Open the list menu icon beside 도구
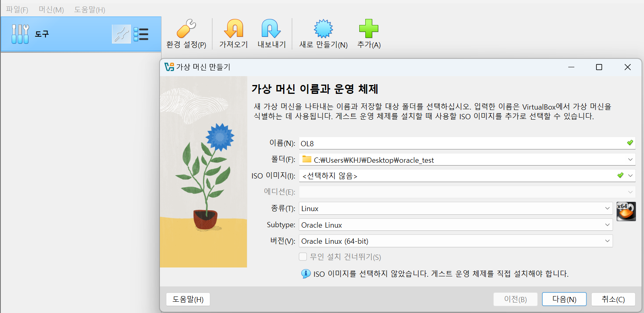This screenshot has width=644, height=313. pos(141,34)
